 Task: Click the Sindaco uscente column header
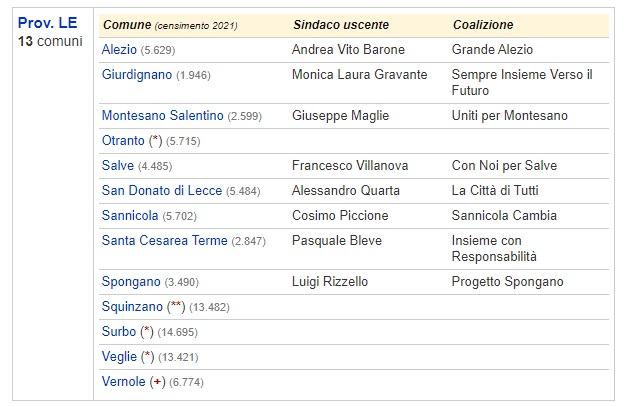point(341,25)
